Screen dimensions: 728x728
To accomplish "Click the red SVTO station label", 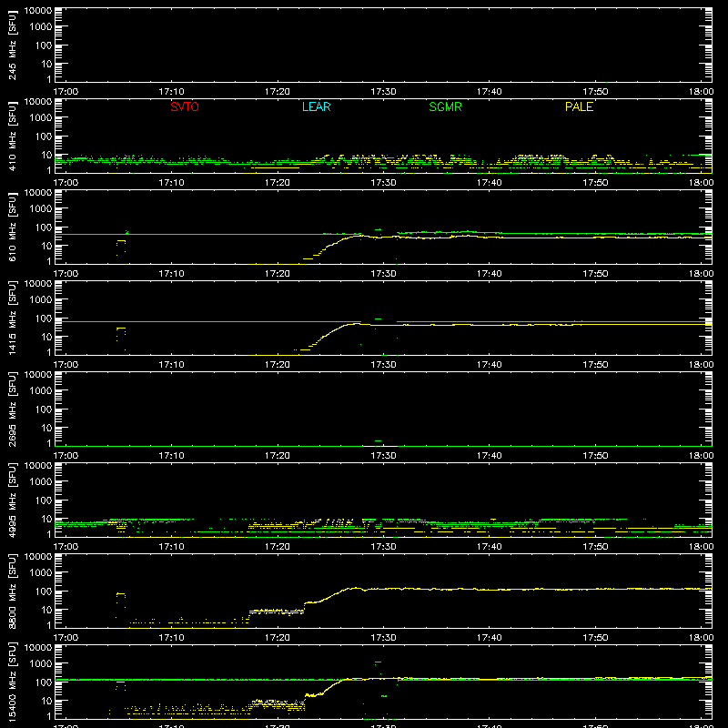I will pyautogui.click(x=185, y=106).
